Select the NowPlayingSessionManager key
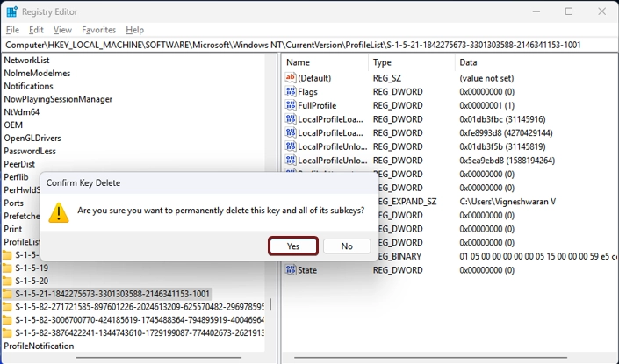This screenshot has width=619, height=364. pyautogui.click(x=58, y=99)
